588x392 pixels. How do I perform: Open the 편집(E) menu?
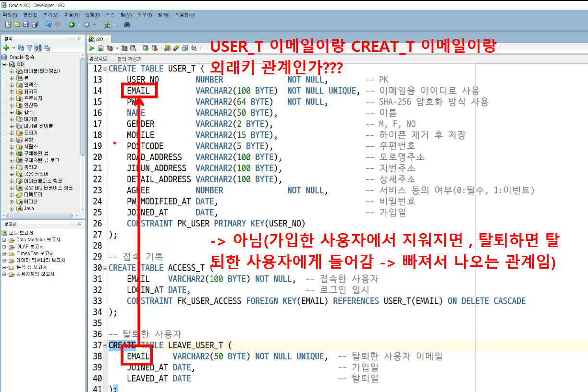(x=30, y=15)
